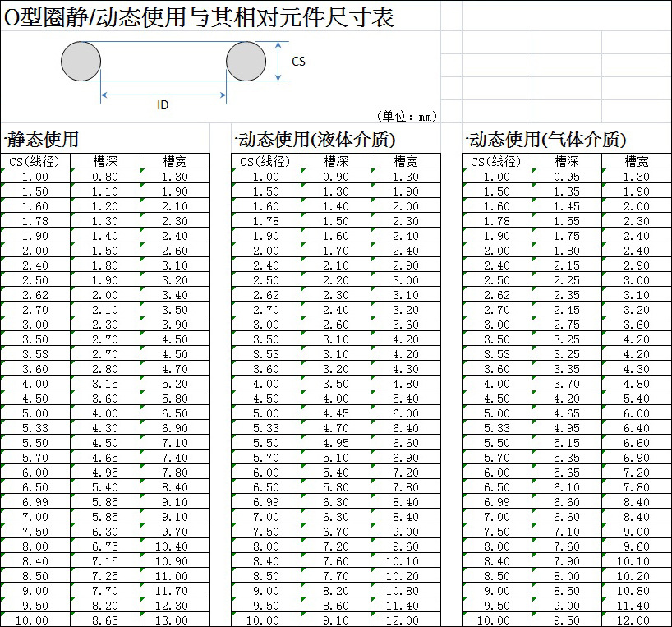The width and height of the screenshot is (672, 627).
Task: Click "槽深" header in 静态使用 table
Action: (105, 161)
